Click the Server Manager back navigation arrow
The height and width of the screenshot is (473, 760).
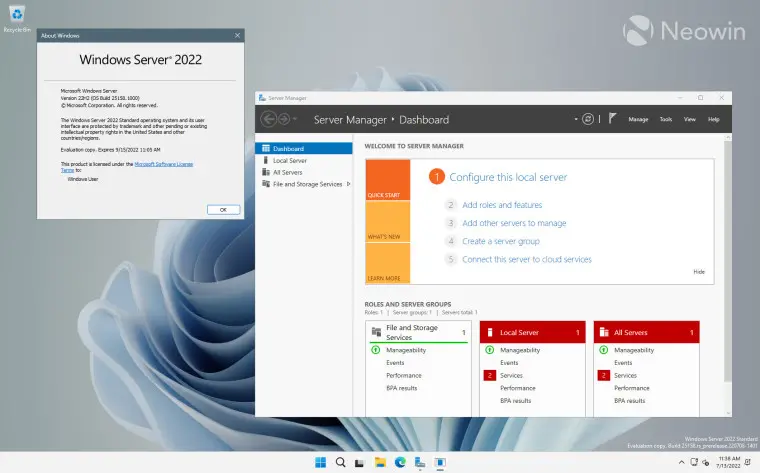pyautogui.click(x=268, y=119)
